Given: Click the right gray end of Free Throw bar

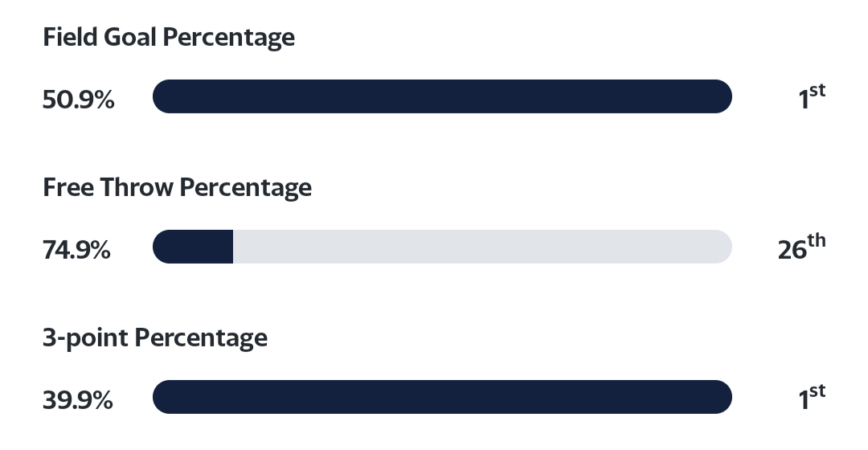Looking at the screenshot, I should click(x=722, y=247).
